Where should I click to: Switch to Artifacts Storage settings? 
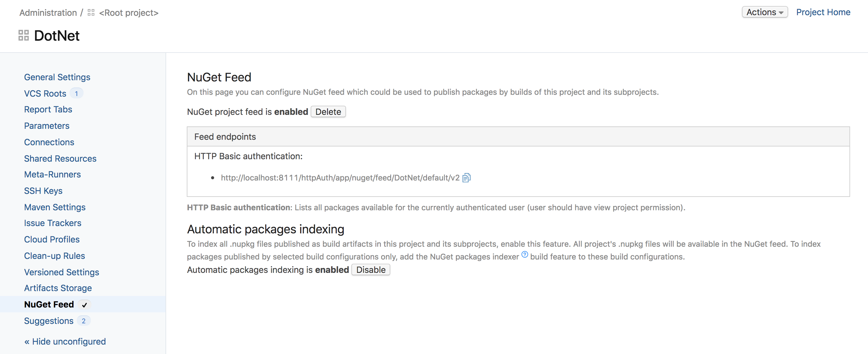coord(58,288)
